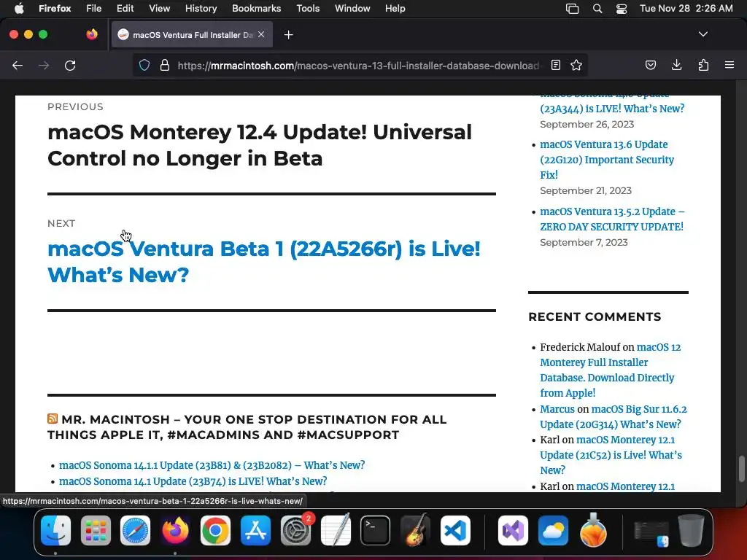
Task: Open the orange installer app in Dock
Action: pyautogui.click(x=593, y=531)
